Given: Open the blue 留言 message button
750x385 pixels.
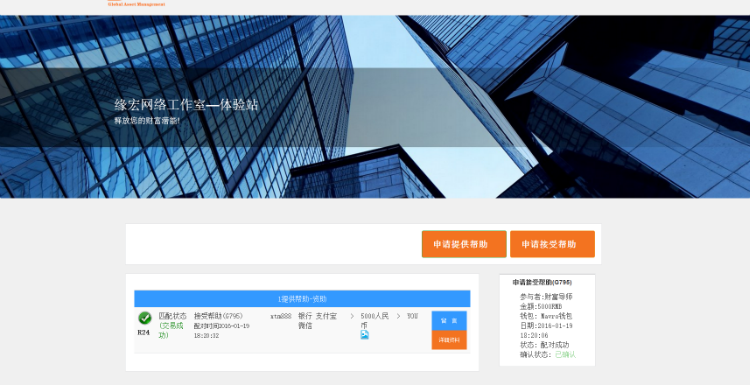Looking at the screenshot, I should pyautogui.click(x=449, y=320).
